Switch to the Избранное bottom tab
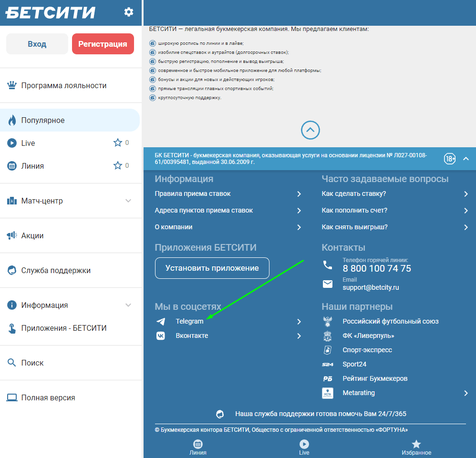476x458 pixels. tap(416, 448)
